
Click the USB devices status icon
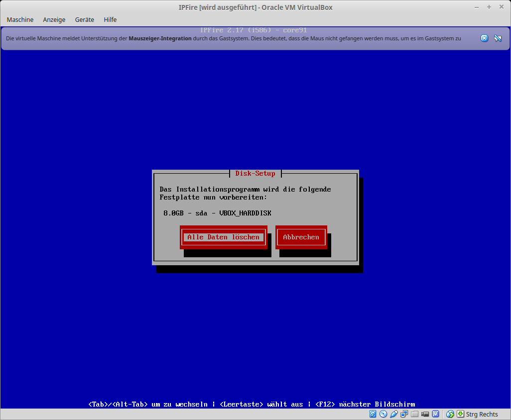(x=393, y=414)
